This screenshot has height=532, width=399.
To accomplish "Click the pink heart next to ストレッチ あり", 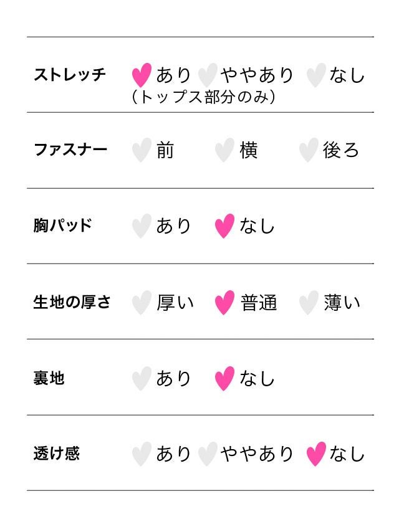I will [x=142, y=75].
